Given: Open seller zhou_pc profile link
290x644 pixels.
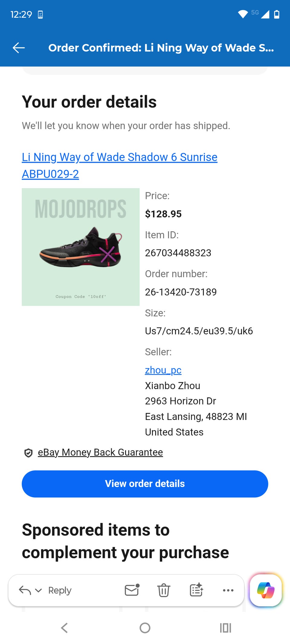Looking at the screenshot, I should (x=163, y=370).
